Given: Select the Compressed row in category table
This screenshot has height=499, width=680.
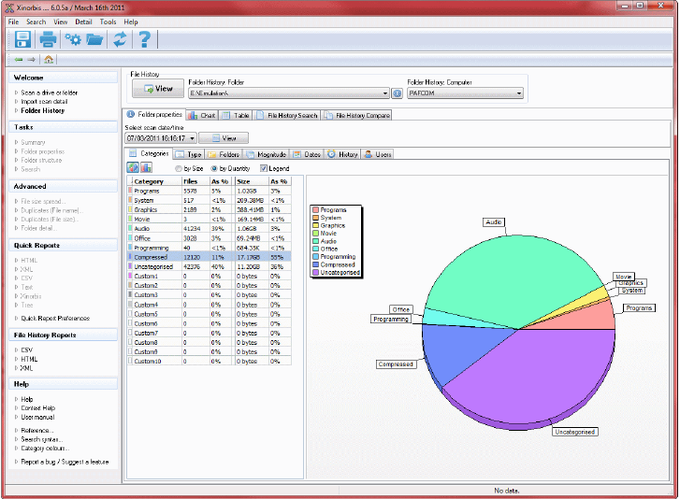Looking at the screenshot, I should tap(150, 256).
